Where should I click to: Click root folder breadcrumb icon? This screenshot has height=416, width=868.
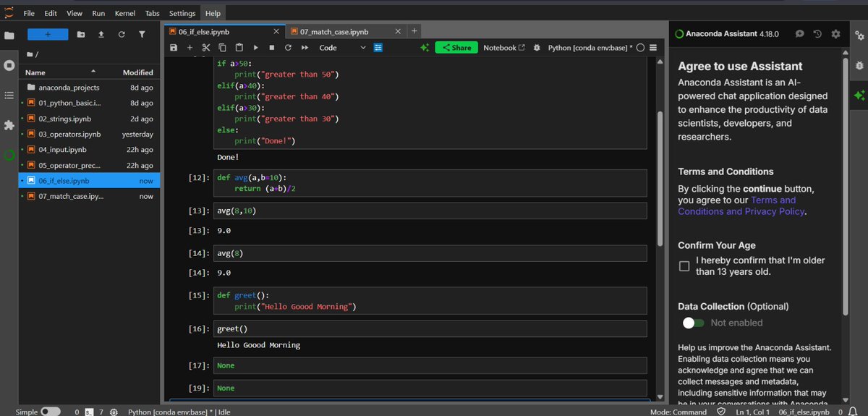click(30, 54)
